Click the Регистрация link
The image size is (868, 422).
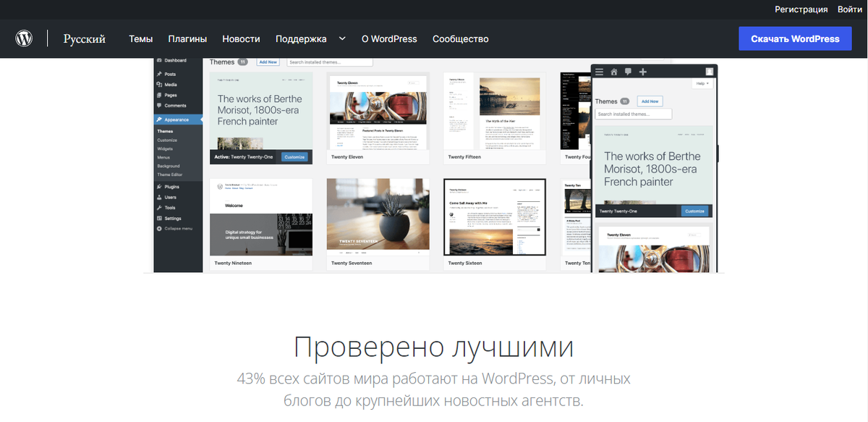coord(801,9)
